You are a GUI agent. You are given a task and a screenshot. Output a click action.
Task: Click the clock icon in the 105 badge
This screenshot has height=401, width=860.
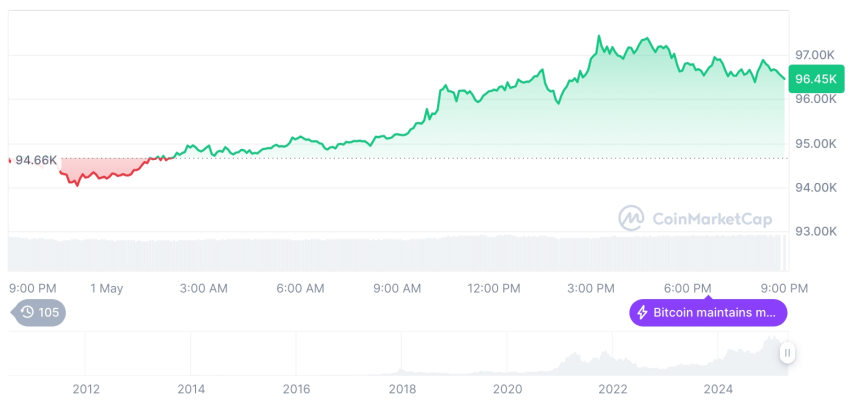[x=27, y=312]
